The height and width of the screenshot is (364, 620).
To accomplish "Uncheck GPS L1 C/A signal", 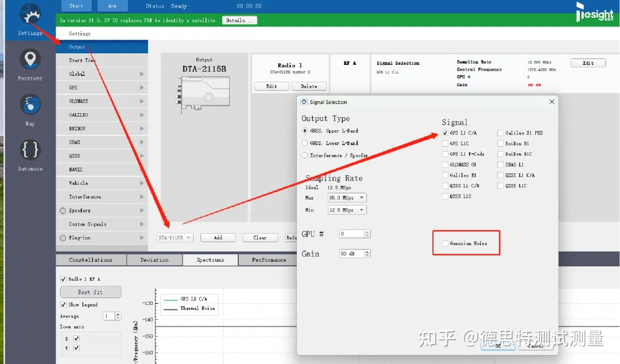I will coord(445,133).
